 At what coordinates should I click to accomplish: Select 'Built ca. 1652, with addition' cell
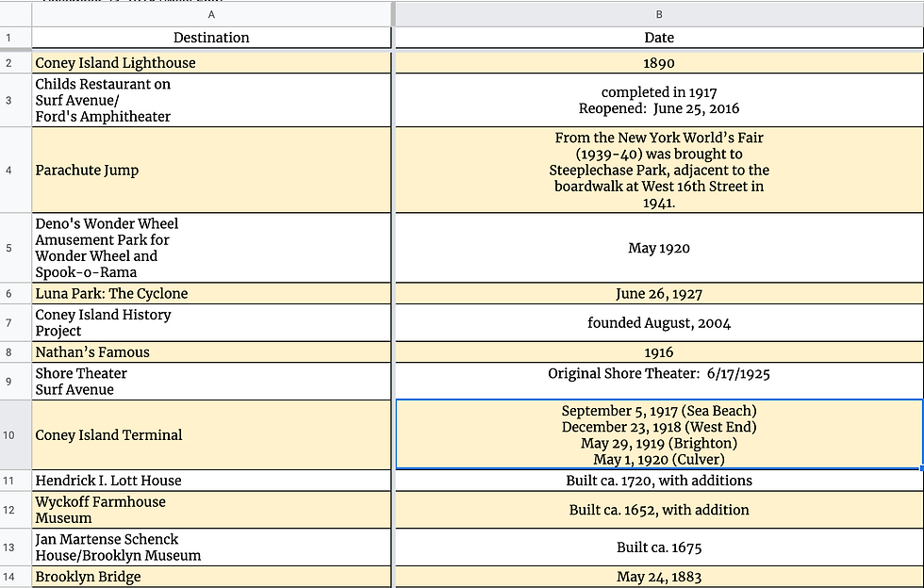[659, 510]
